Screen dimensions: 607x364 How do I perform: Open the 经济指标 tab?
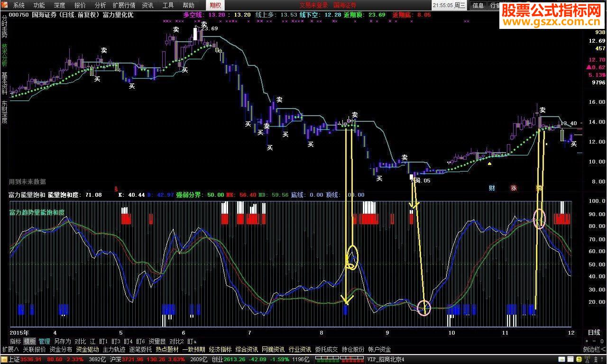(220, 349)
